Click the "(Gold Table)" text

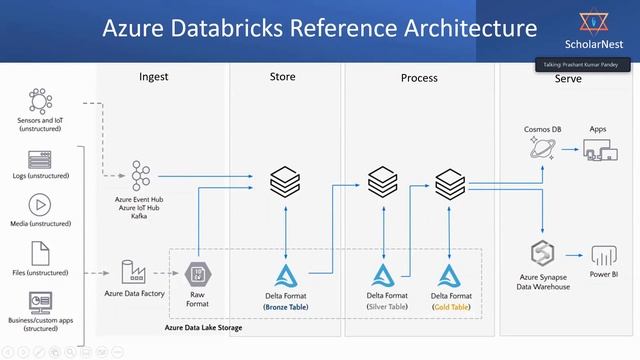point(451,307)
